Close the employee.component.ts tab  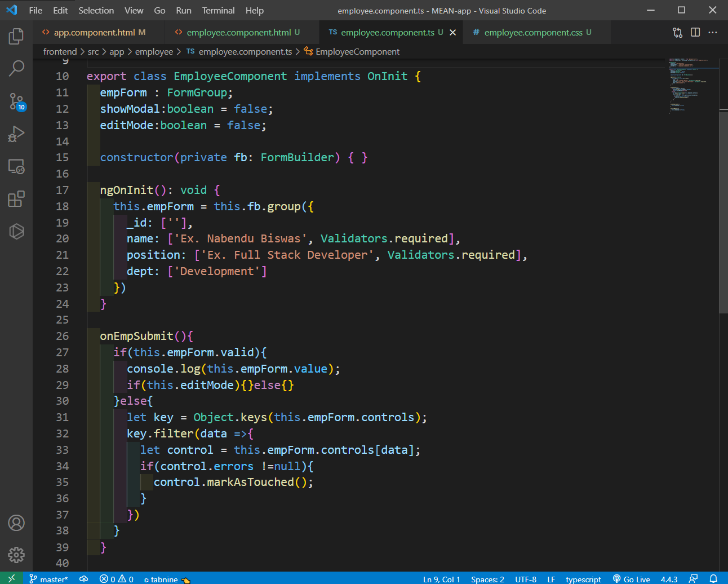pyautogui.click(x=452, y=33)
